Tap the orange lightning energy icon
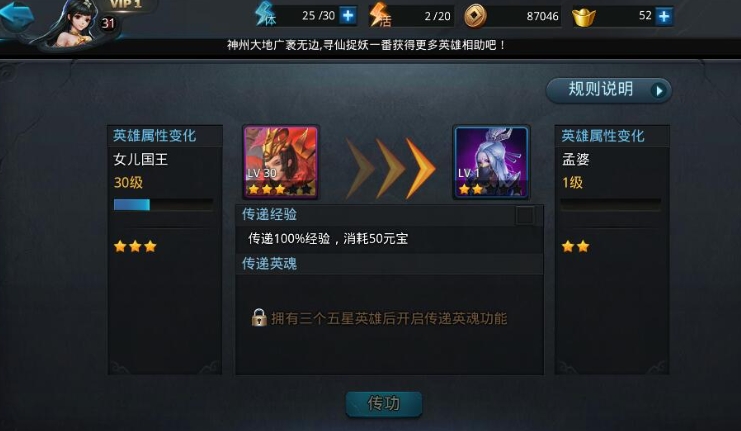Viewport: 741px width, 431px height. tap(381, 15)
